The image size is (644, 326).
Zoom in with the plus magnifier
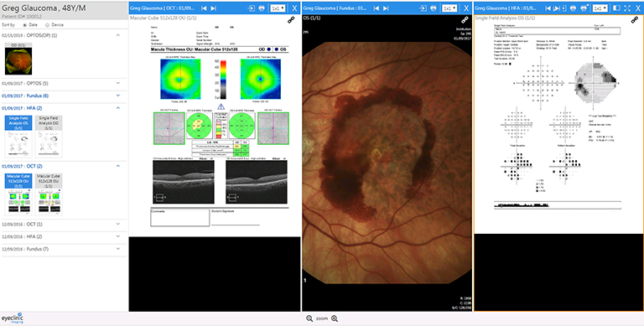tap(335, 318)
